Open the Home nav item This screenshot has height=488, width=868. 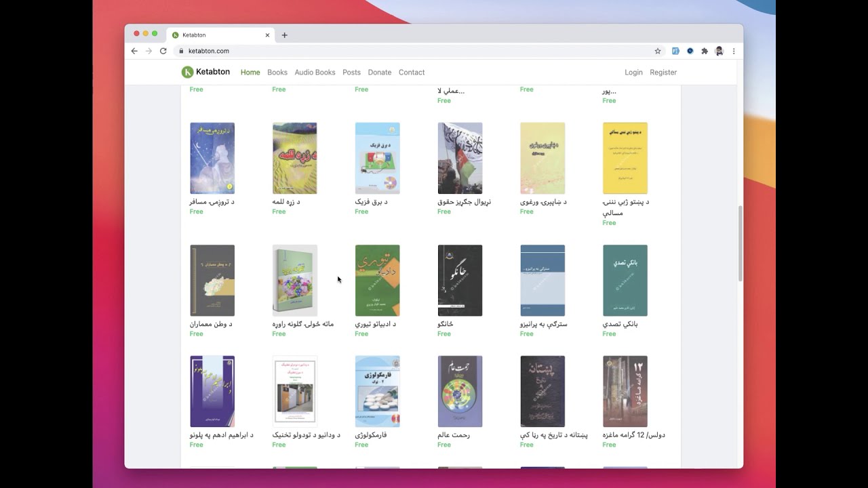[x=250, y=73]
